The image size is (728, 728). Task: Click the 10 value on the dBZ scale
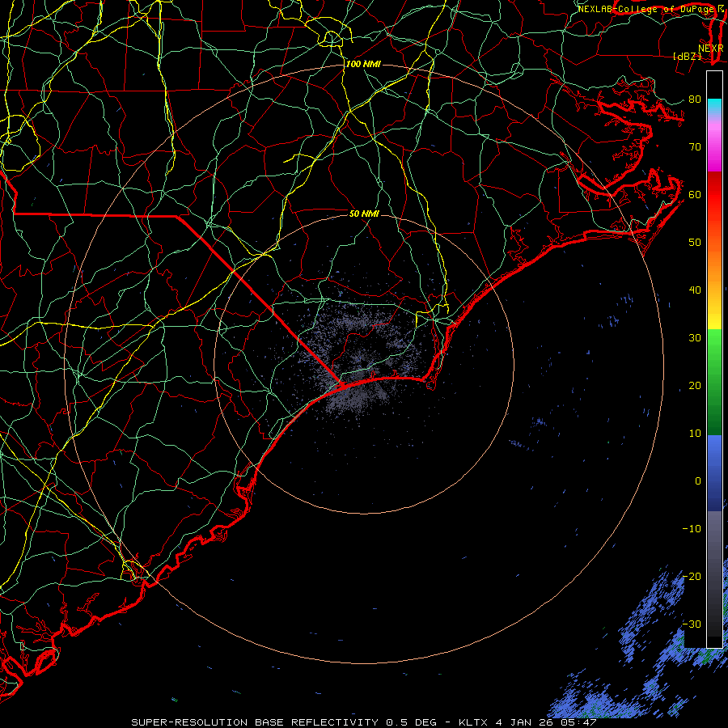point(695,434)
